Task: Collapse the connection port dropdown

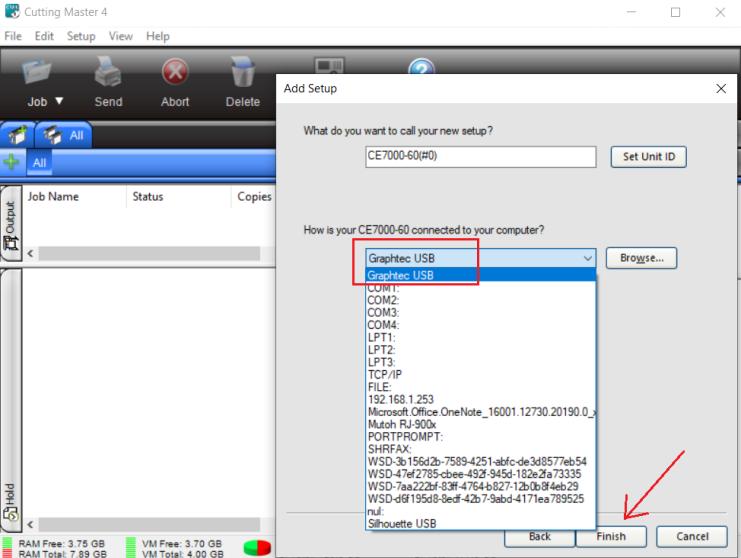Action: pyautogui.click(x=587, y=258)
